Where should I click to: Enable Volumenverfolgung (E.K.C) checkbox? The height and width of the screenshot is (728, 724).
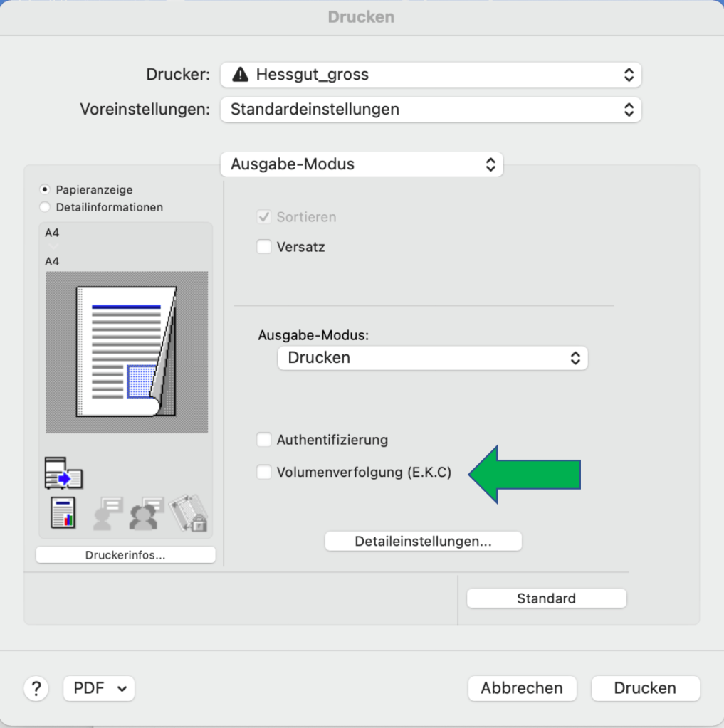tap(264, 472)
